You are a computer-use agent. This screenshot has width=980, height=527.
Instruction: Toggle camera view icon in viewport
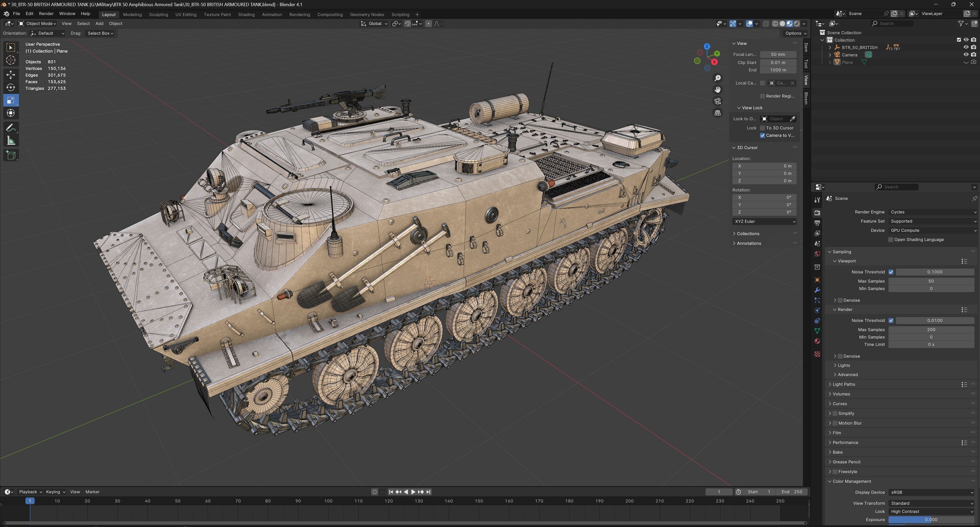pos(717,101)
